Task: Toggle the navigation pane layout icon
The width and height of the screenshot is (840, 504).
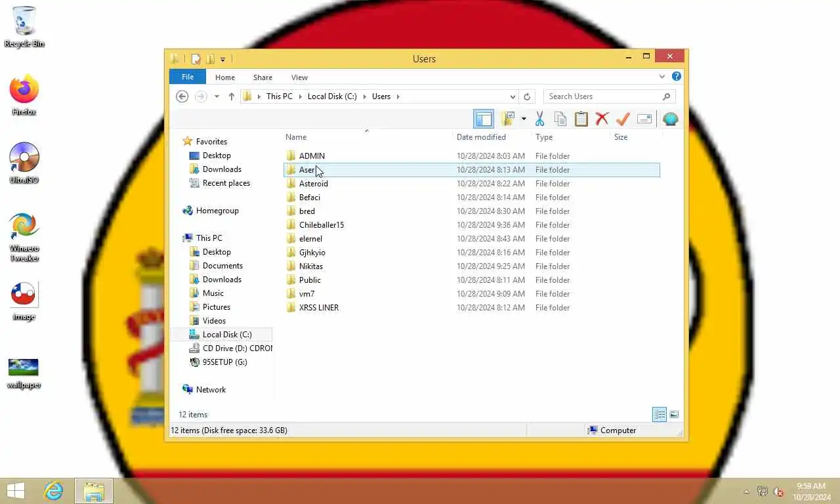Action: [484, 119]
